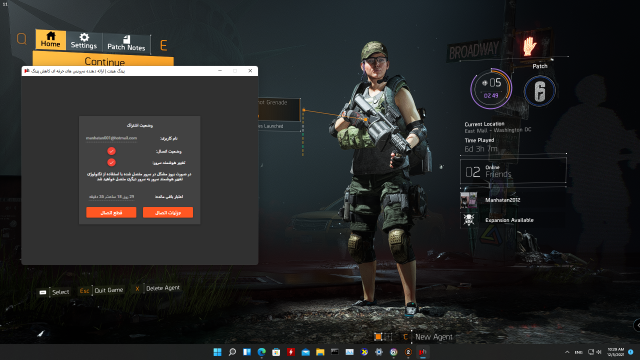Click the Connection Details (جزئیات اتصال) orange button
Image resolution: width=640 pixels, height=360 pixels.
click(x=168, y=213)
